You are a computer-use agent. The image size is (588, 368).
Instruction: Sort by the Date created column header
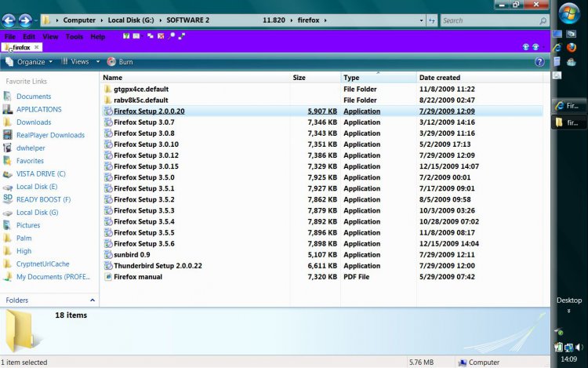[x=480, y=78]
